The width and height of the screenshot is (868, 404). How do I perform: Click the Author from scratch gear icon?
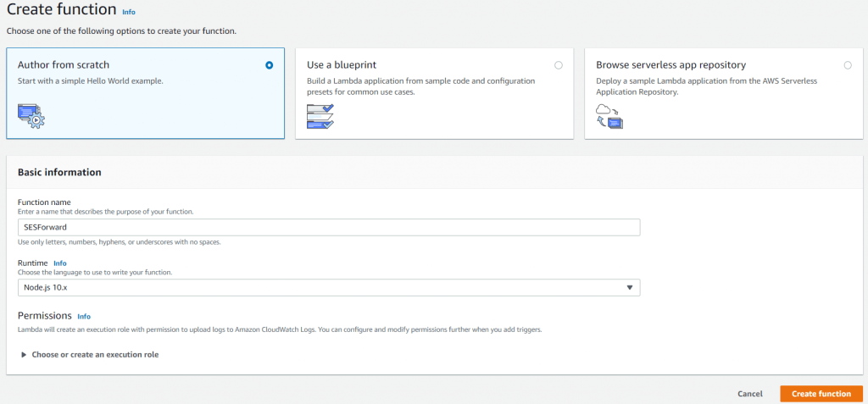31,115
